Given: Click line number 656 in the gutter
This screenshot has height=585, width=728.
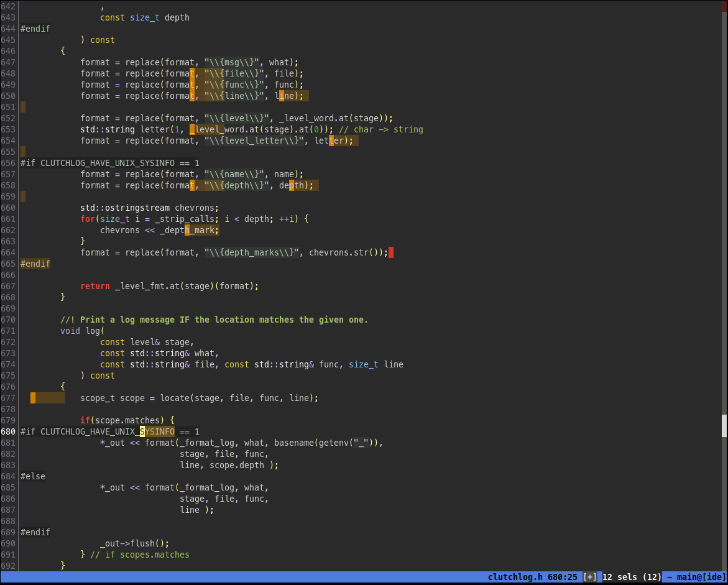Looking at the screenshot, I should [x=9, y=163].
